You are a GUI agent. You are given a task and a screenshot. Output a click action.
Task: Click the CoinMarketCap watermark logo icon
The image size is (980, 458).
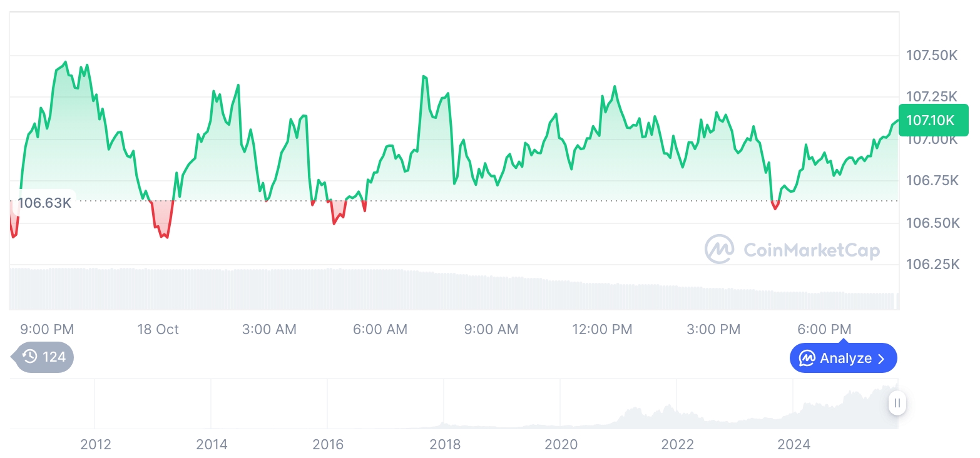(x=720, y=249)
